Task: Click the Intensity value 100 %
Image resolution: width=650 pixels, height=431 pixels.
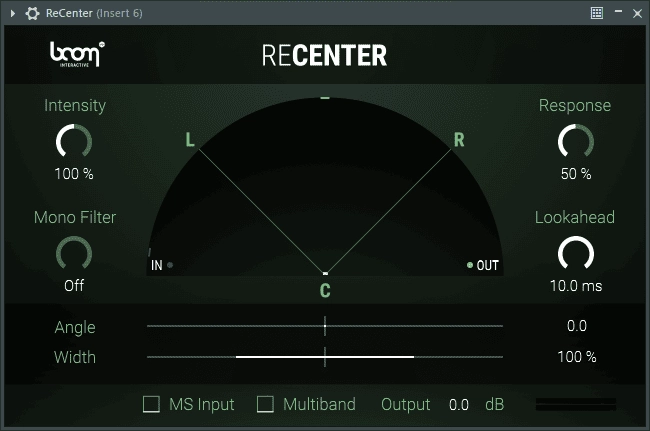Action: click(74, 174)
